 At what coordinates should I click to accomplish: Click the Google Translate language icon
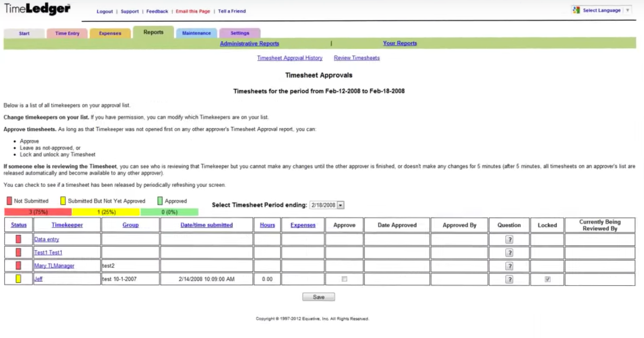click(x=576, y=10)
